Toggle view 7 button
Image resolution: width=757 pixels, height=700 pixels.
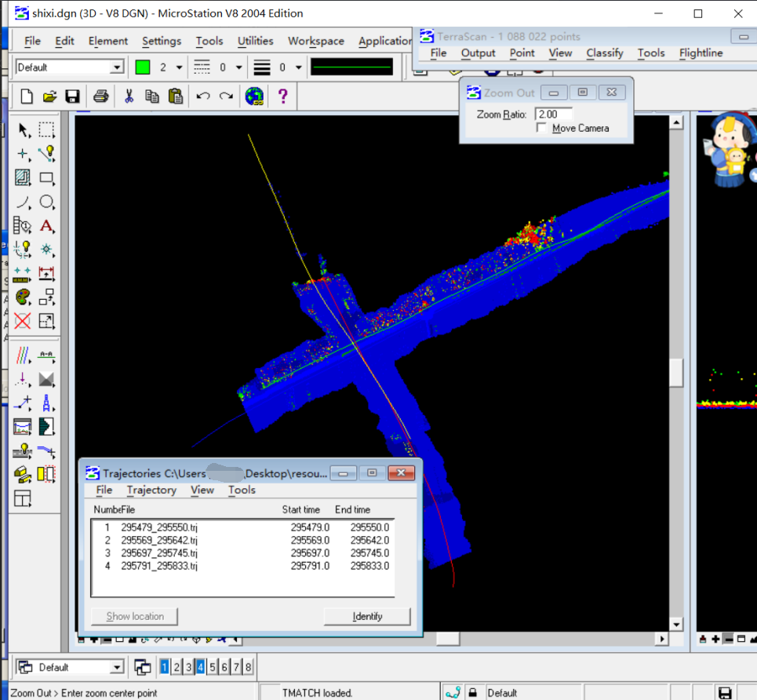pyautogui.click(x=237, y=667)
